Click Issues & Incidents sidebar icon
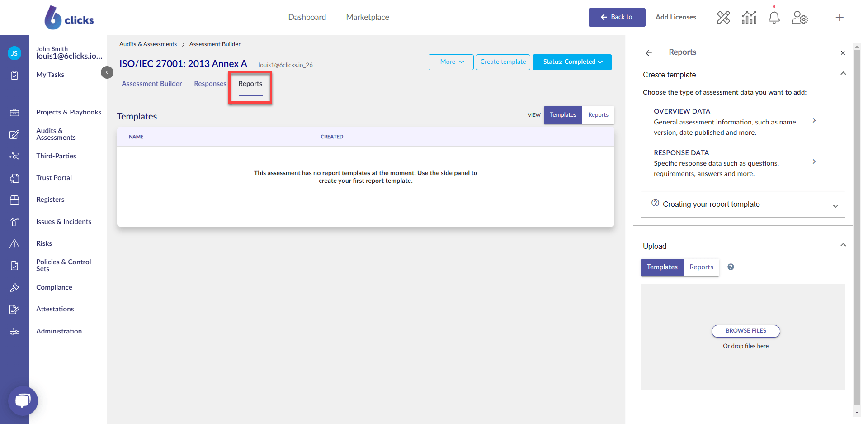Image resolution: width=868 pixels, height=424 pixels. pos(14,222)
